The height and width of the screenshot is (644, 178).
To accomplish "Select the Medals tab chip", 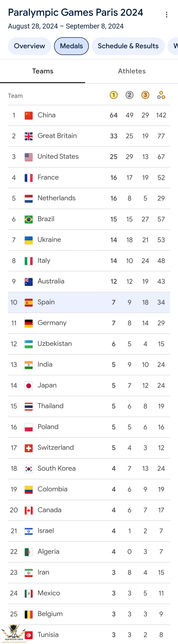I will [x=72, y=46].
